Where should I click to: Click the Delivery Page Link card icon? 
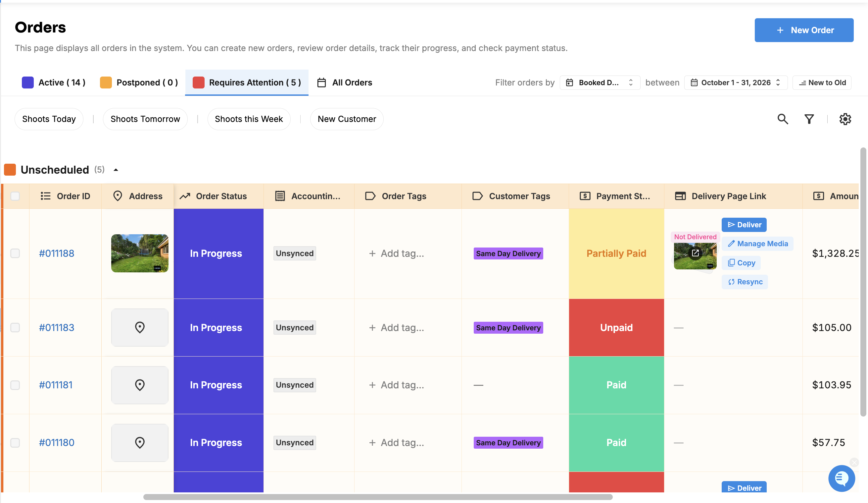click(680, 196)
